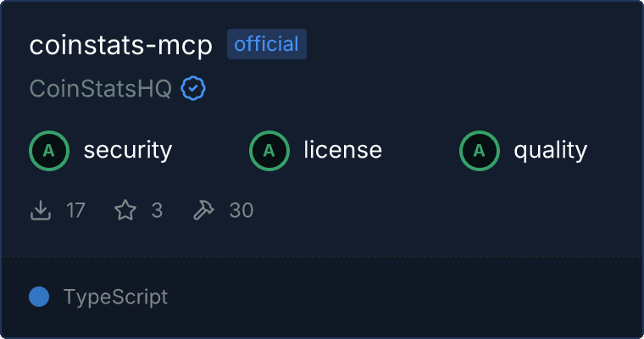The image size is (644, 339).
Task: Click the footer area beside TypeScript
Action: (x=404, y=297)
